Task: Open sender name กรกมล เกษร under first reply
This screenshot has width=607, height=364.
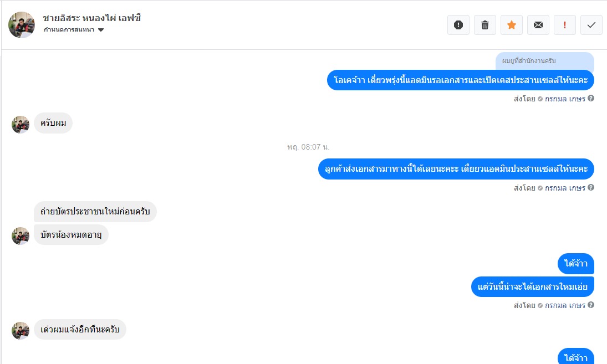Action: point(565,99)
